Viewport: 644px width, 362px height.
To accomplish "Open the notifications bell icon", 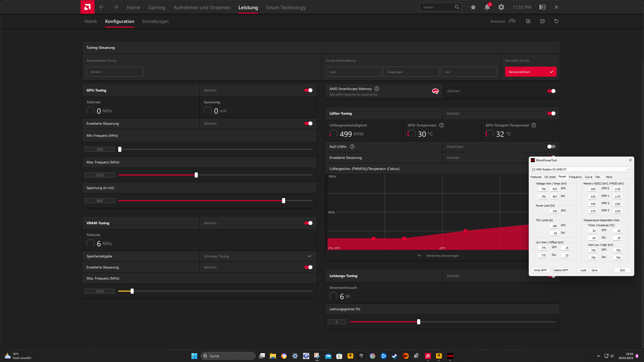I will [x=487, y=7].
